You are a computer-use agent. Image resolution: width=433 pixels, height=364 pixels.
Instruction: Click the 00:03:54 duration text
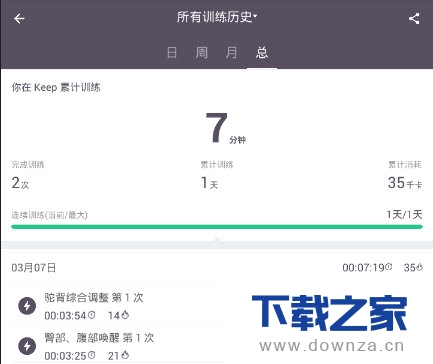coord(65,315)
